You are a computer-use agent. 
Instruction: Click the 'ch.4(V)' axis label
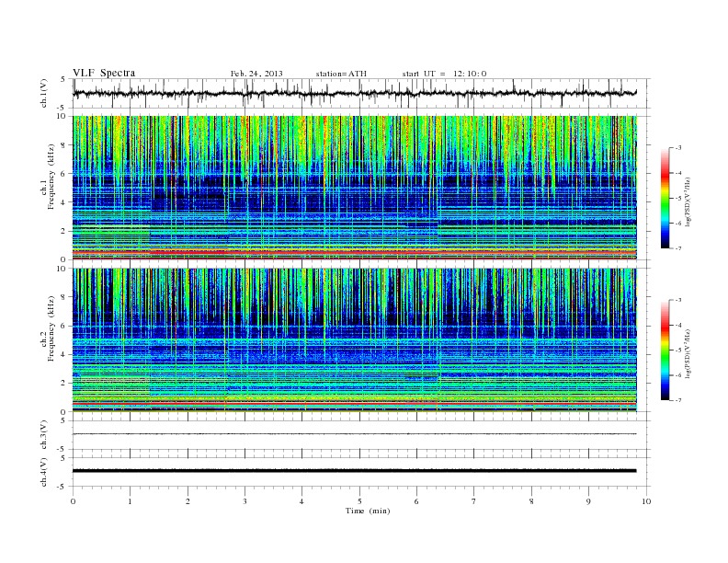[44, 472]
